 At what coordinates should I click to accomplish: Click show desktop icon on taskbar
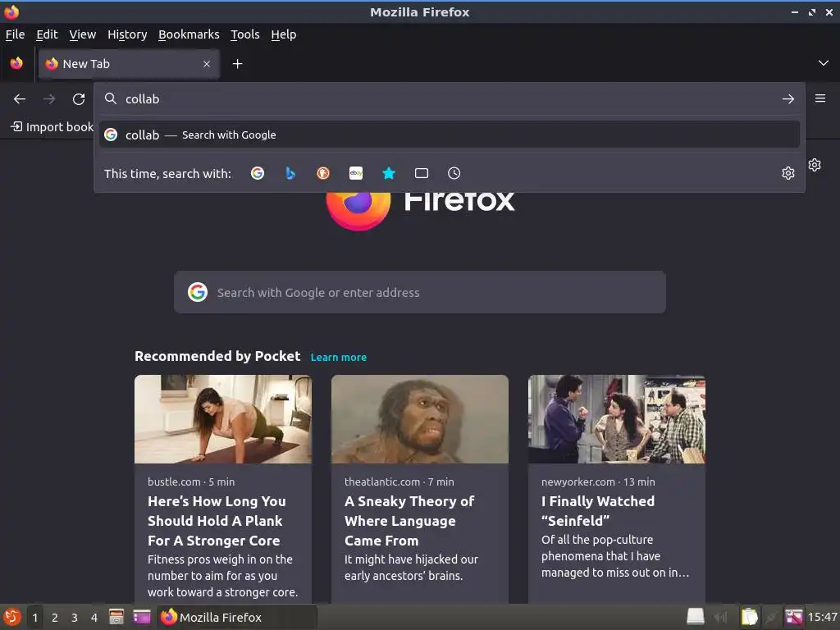point(141,617)
